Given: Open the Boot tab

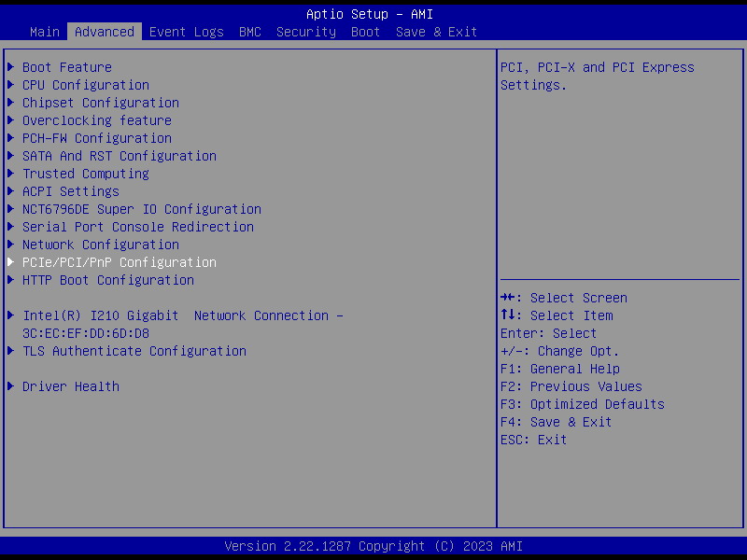Looking at the screenshot, I should [x=366, y=32].
